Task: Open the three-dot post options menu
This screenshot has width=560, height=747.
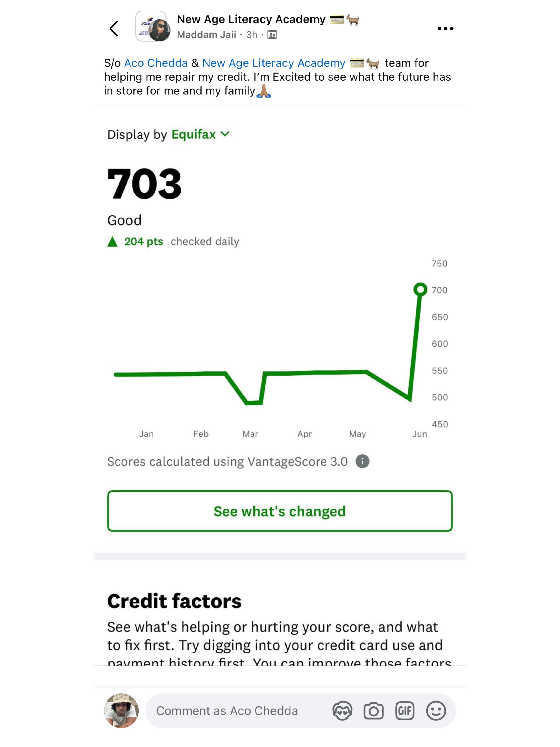Action: pyautogui.click(x=445, y=29)
